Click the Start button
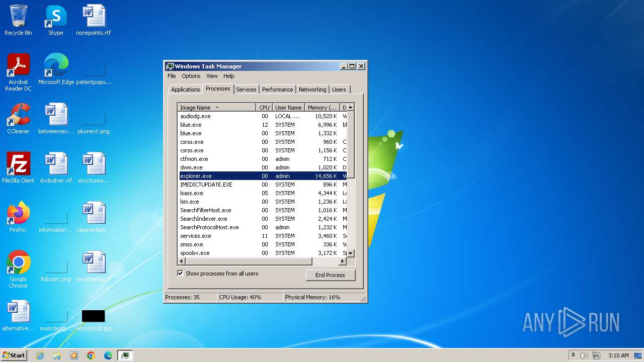644x362 pixels. tap(14, 355)
